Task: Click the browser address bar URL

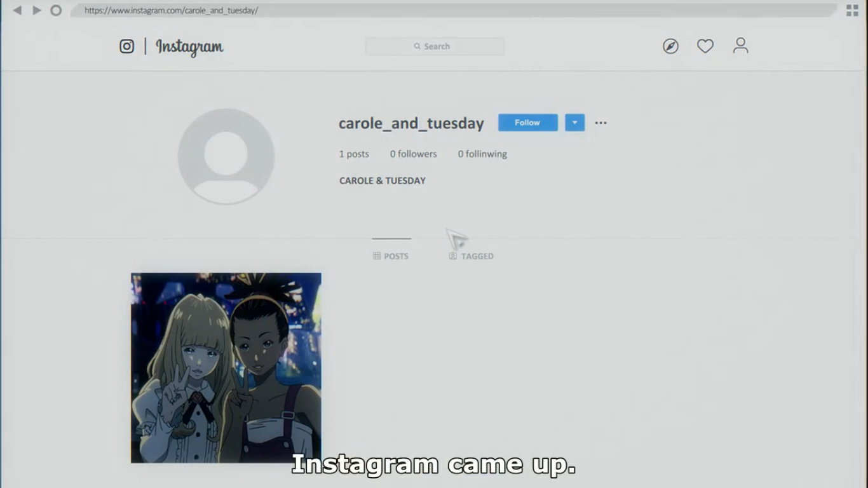Action: (171, 10)
